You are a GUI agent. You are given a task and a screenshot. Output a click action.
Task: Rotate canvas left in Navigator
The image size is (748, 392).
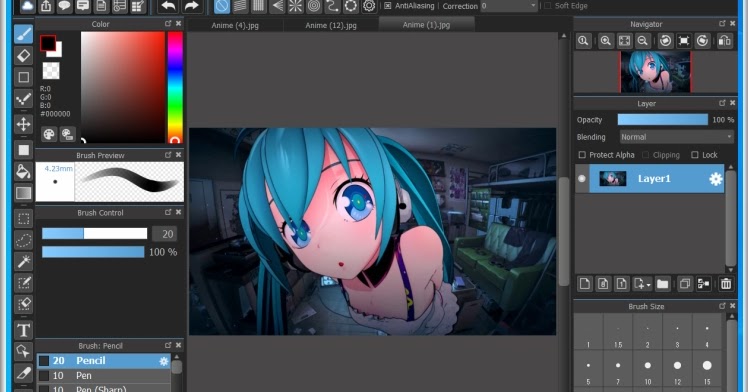(x=665, y=41)
